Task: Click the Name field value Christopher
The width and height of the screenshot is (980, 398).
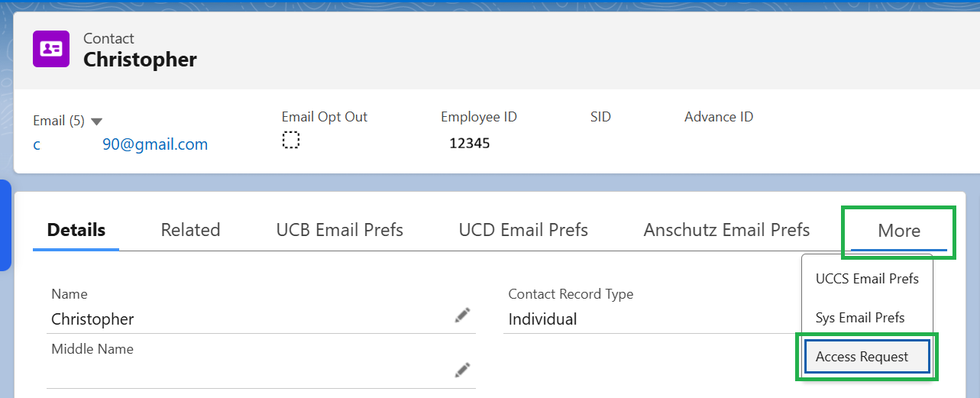Action: (92, 319)
